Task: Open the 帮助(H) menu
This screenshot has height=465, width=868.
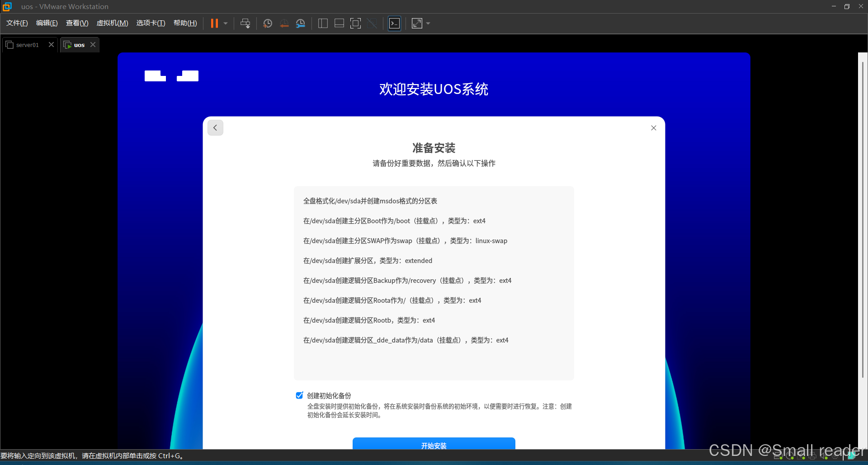Action: point(185,23)
